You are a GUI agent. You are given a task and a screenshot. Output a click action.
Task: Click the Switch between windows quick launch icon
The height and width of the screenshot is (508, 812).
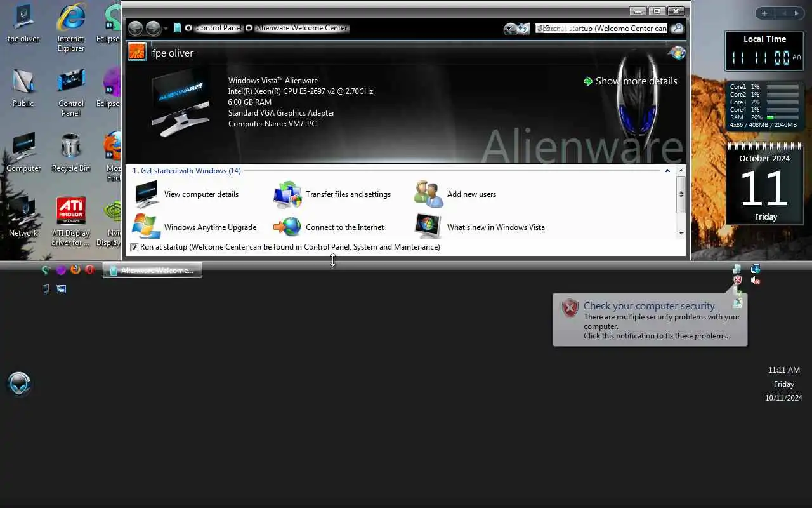(61, 289)
